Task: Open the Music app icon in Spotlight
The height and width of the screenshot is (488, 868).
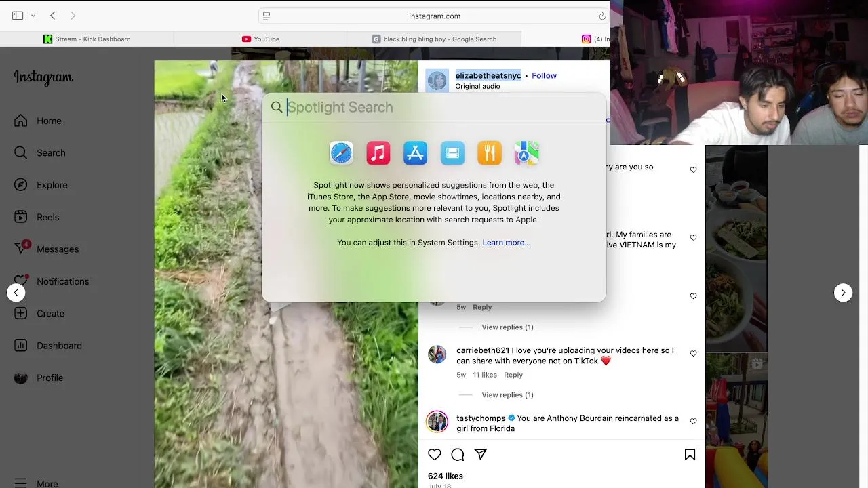Action: 378,153
